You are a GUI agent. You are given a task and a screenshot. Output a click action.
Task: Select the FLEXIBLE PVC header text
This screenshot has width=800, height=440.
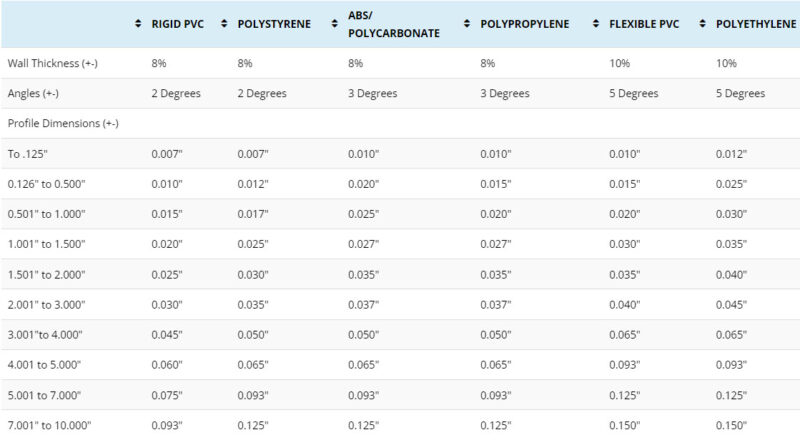point(644,24)
